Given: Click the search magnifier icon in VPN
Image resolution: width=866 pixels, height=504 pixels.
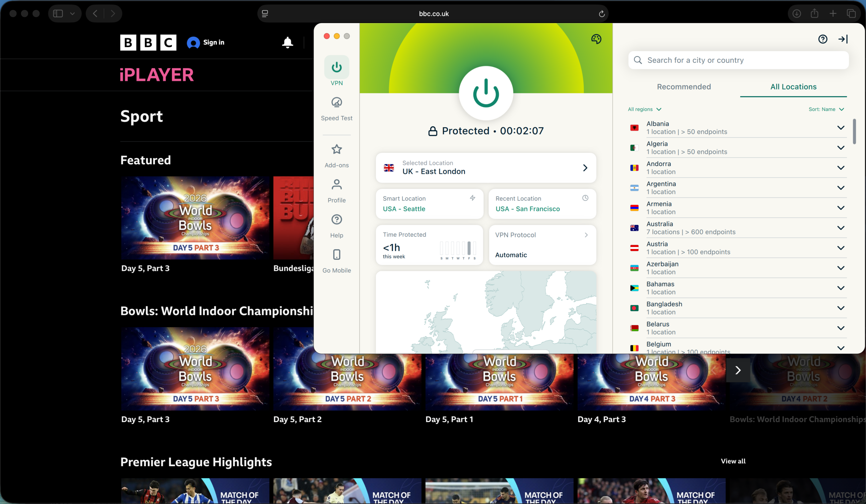Looking at the screenshot, I should [638, 60].
